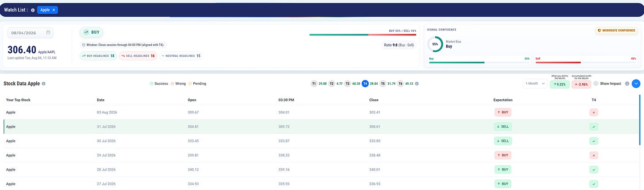
Task: Click the info icon beside Watch List
Action: 33,10
